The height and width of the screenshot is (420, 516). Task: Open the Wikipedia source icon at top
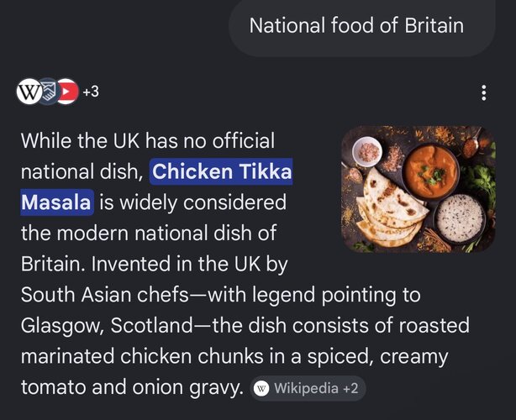point(29,92)
